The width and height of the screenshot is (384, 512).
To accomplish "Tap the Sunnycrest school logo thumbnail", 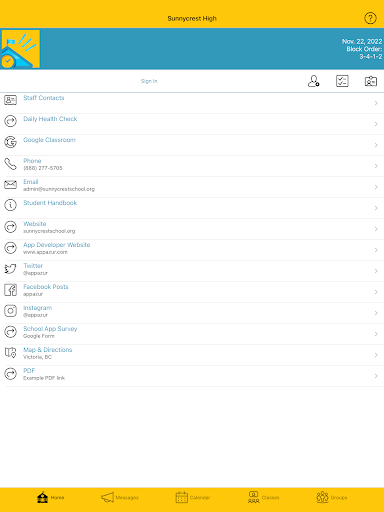I will click(21, 49).
